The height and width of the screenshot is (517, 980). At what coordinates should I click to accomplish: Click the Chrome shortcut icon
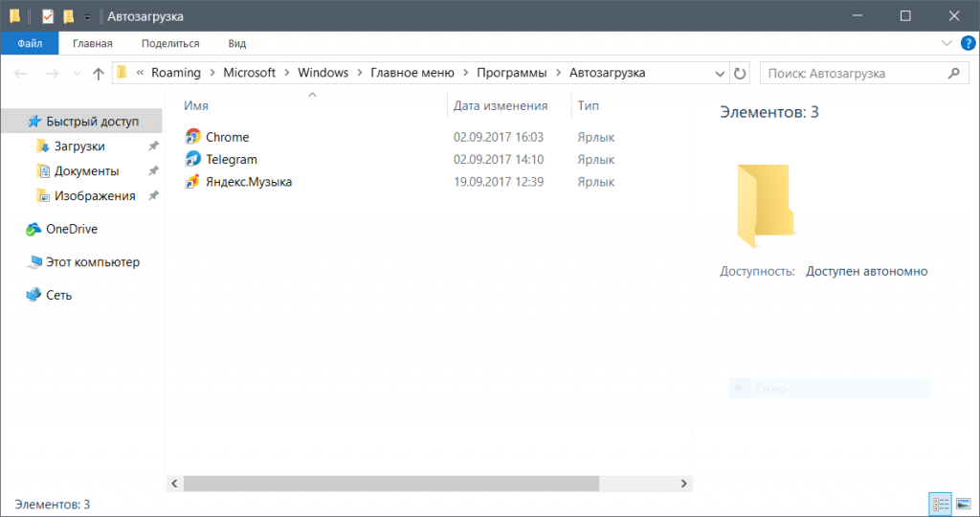point(193,136)
